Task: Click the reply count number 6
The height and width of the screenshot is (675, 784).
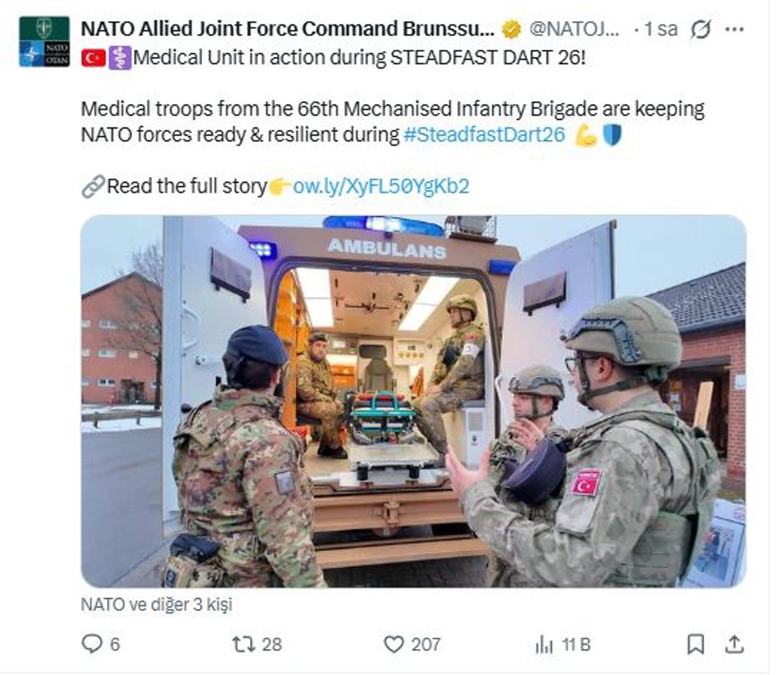Action: tap(115, 644)
